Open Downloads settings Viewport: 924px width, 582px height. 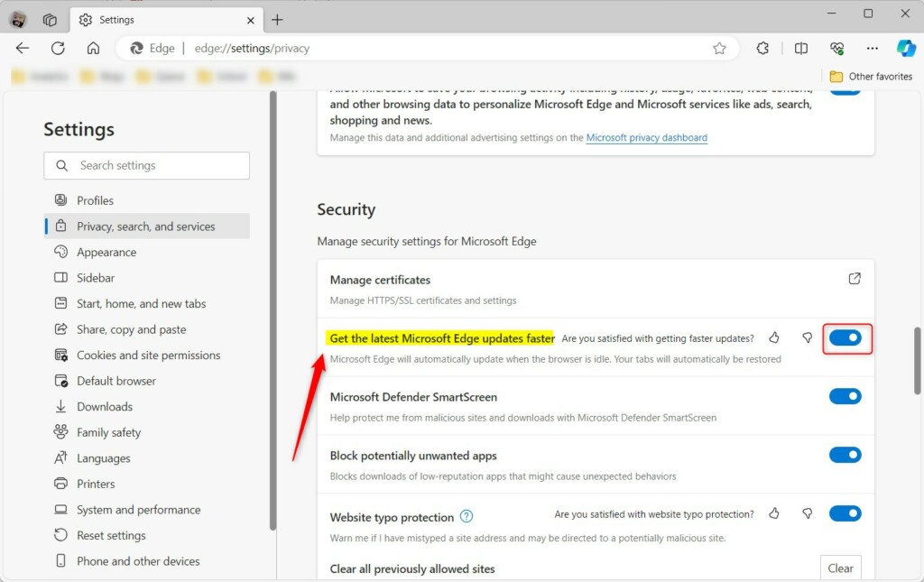point(147,406)
